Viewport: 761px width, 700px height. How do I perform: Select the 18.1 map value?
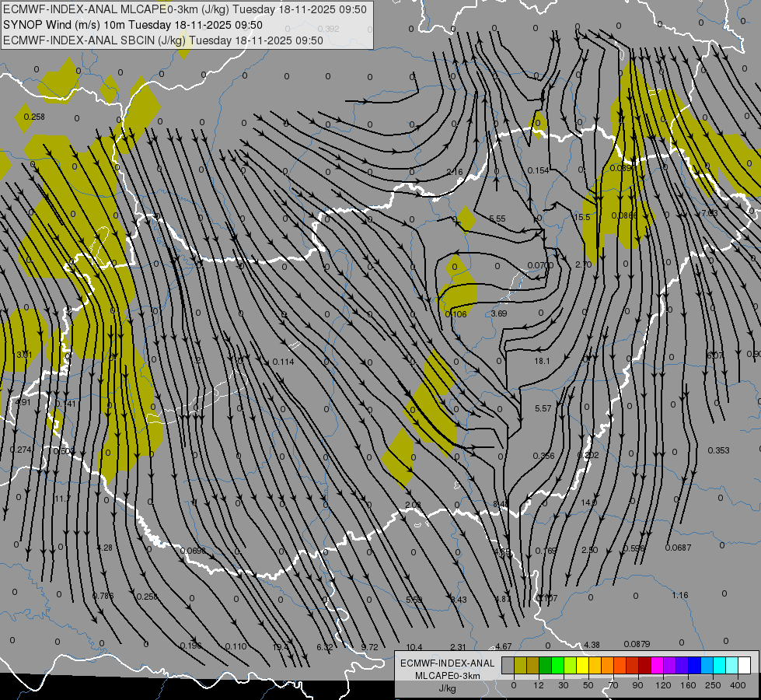point(542,361)
